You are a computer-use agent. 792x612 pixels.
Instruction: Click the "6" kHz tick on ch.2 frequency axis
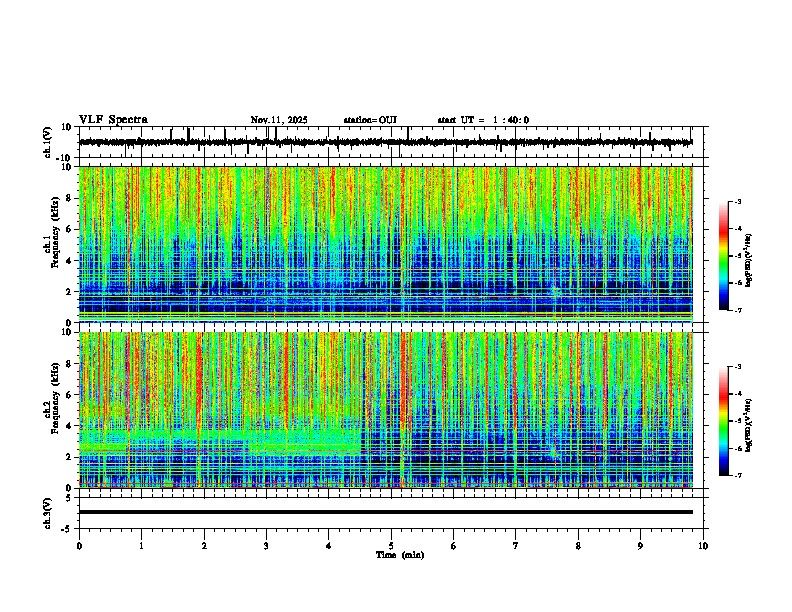[x=70, y=395]
